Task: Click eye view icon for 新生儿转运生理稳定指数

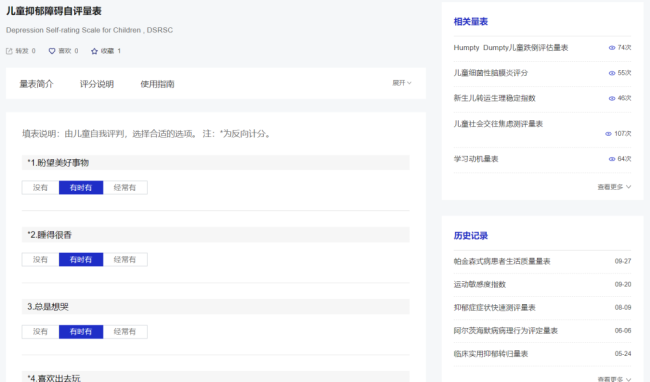Action: pos(611,98)
